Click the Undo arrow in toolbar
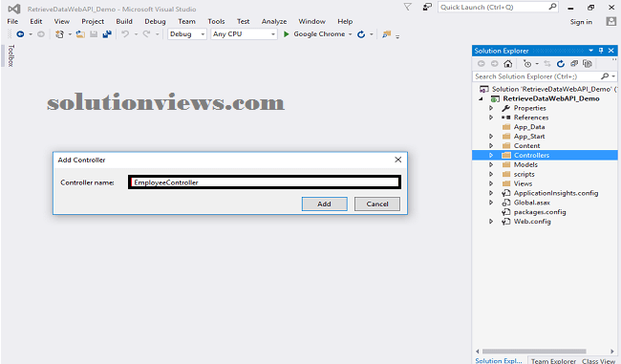This screenshot has width=621, height=364. point(125,34)
